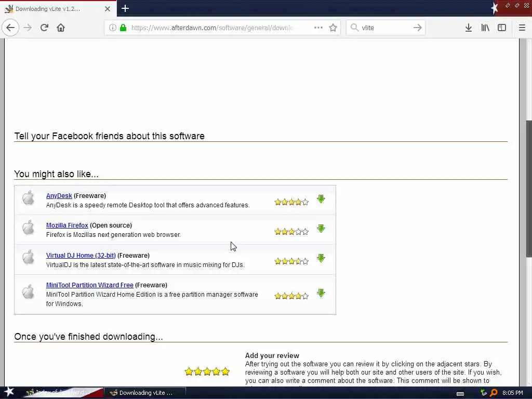Viewport: 532px width, 399px height.
Task: Select Downloading vLite taskbar button
Action: click(144, 393)
